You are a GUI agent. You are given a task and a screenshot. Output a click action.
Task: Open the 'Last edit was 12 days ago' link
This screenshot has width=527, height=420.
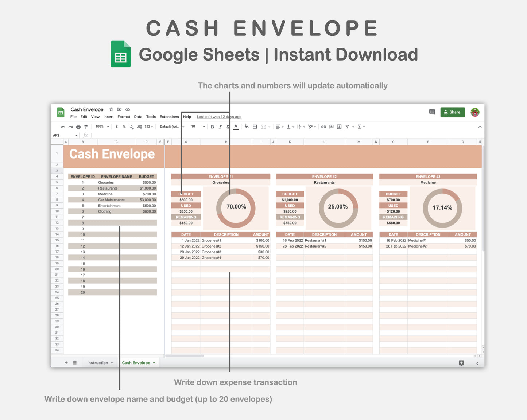click(219, 117)
